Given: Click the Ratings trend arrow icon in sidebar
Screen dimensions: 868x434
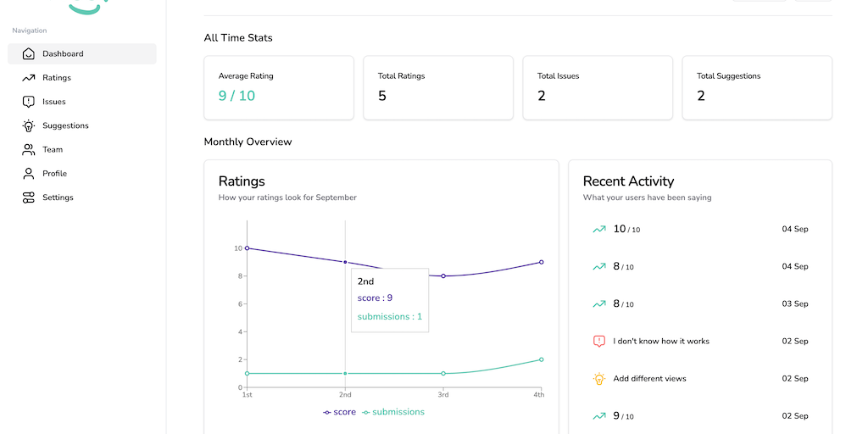Looking at the screenshot, I should pyautogui.click(x=29, y=78).
